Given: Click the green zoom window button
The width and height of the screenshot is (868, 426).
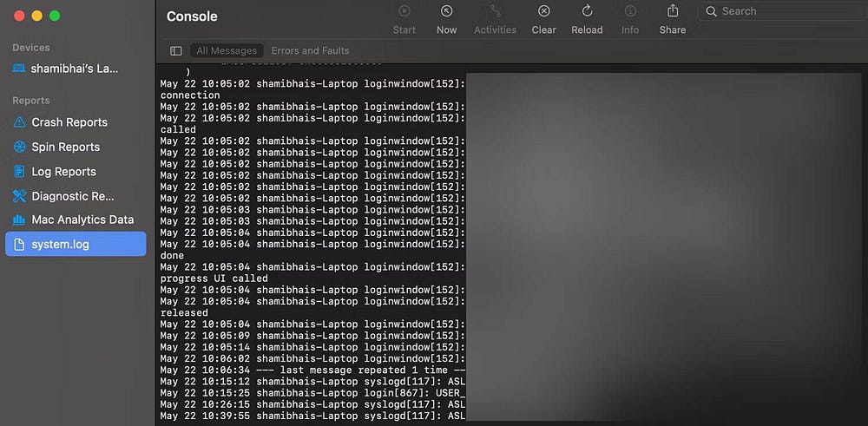Looking at the screenshot, I should click(54, 16).
